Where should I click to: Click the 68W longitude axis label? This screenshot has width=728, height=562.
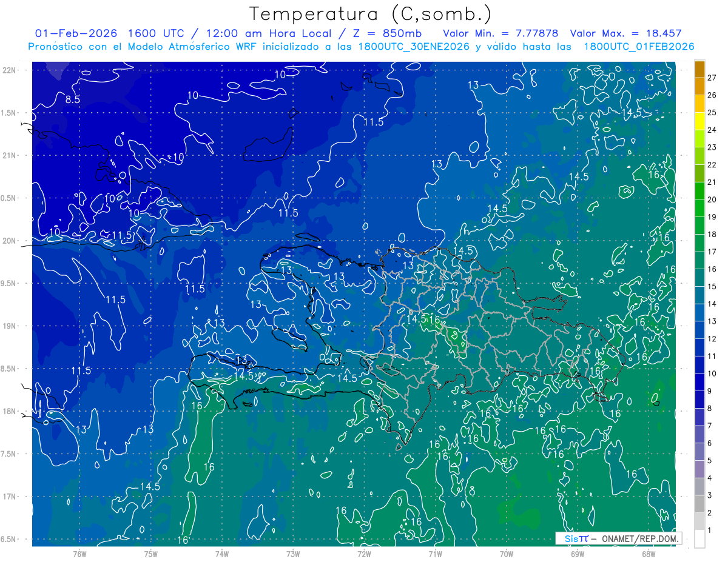(x=649, y=554)
